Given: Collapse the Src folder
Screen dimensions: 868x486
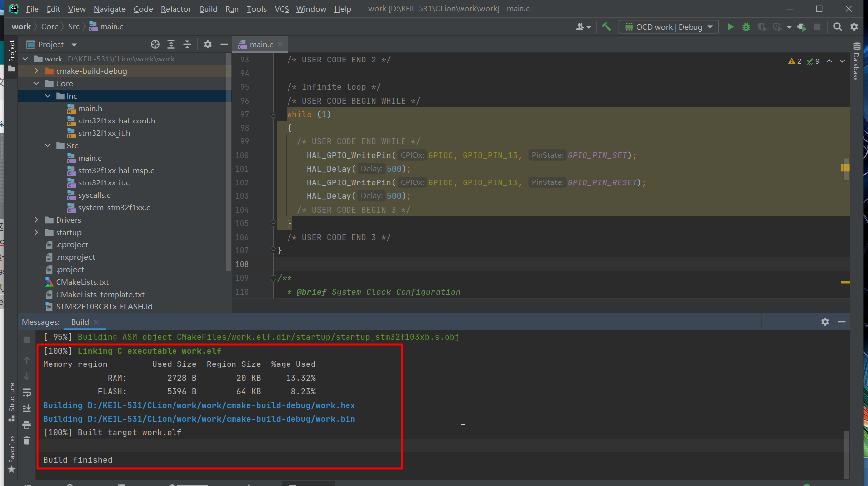Looking at the screenshot, I should point(48,145).
